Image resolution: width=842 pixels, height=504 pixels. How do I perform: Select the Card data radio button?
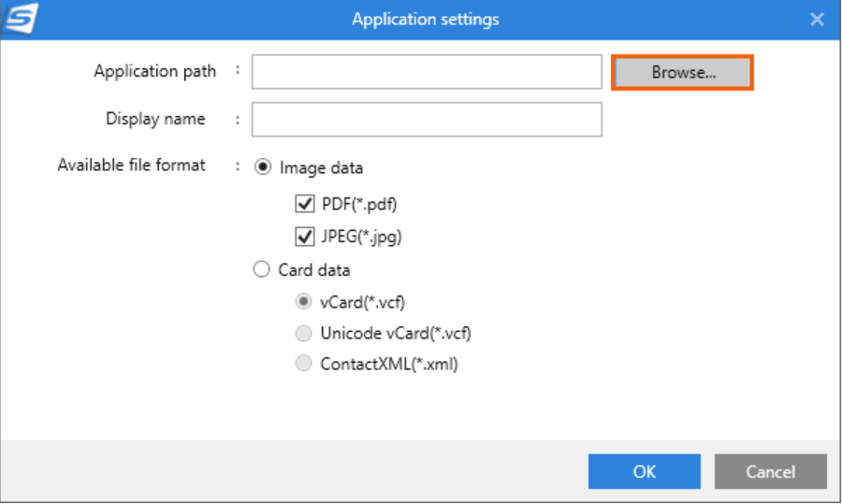coord(262,269)
